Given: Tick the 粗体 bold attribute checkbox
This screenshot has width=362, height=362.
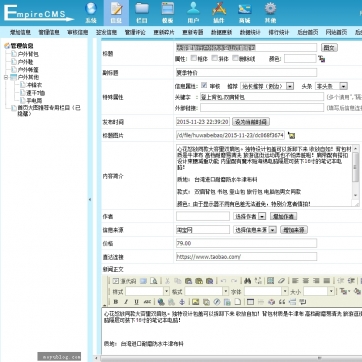Looking at the screenshot, I should 193,58.
